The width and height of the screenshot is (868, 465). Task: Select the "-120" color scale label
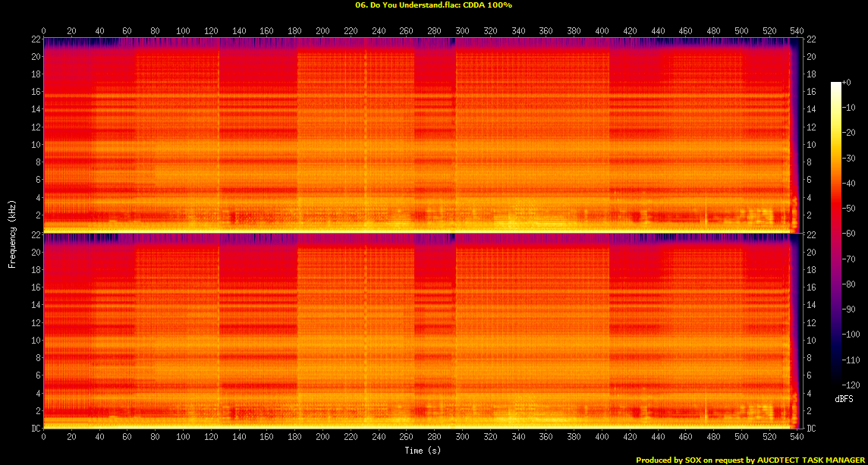point(851,385)
